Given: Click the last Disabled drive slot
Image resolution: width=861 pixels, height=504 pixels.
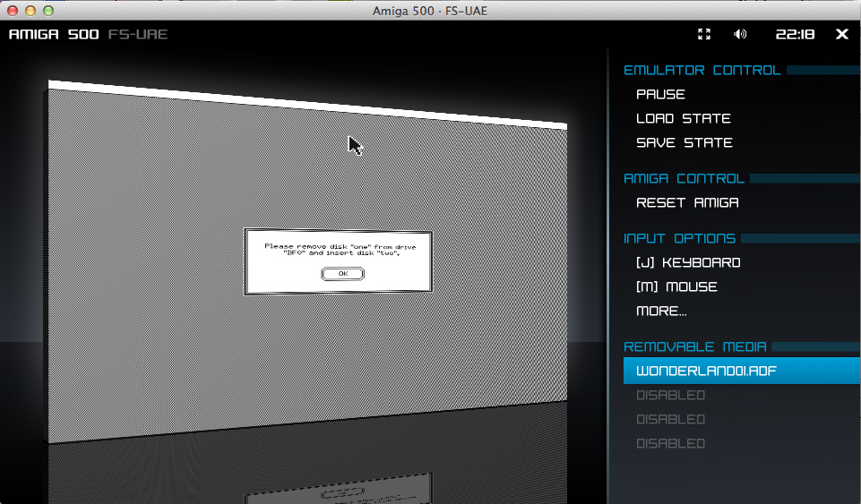Looking at the screenshot, I should click(x=670, y=443).
